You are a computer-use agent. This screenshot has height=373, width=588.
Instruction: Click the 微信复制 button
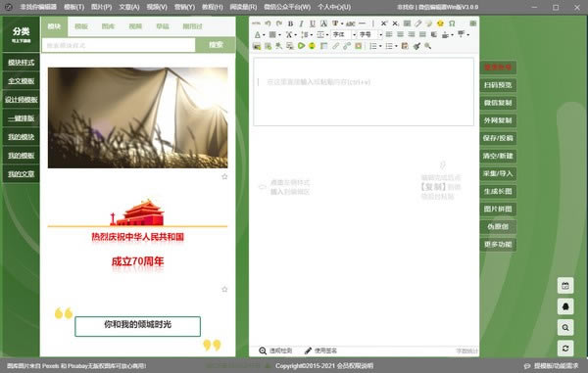click(498, 103)
